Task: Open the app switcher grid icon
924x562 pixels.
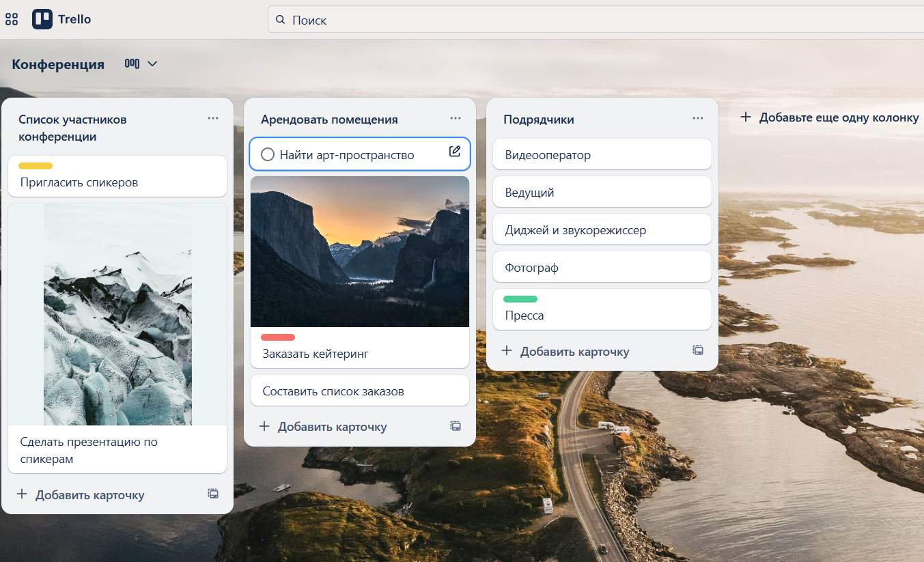Action: (12, 19)
